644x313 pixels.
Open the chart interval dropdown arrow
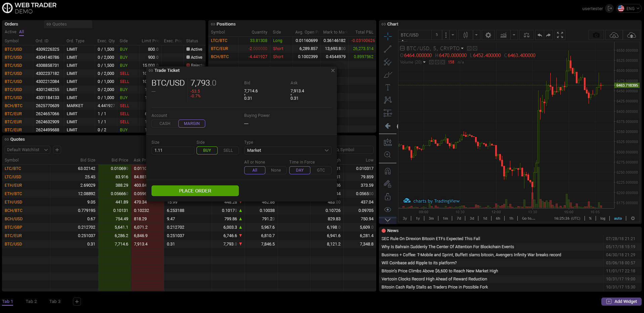click(x=453, y=35)
